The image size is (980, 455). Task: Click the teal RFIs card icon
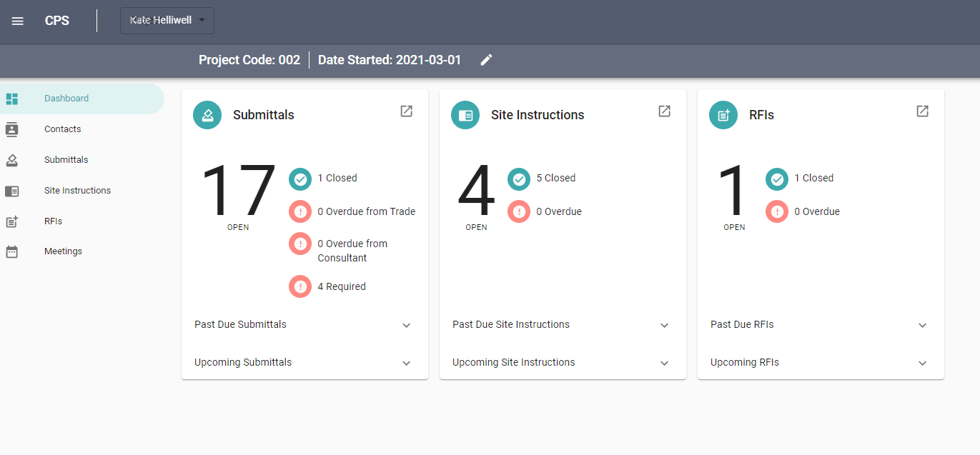pyautogui.click(x=723, y=115)
